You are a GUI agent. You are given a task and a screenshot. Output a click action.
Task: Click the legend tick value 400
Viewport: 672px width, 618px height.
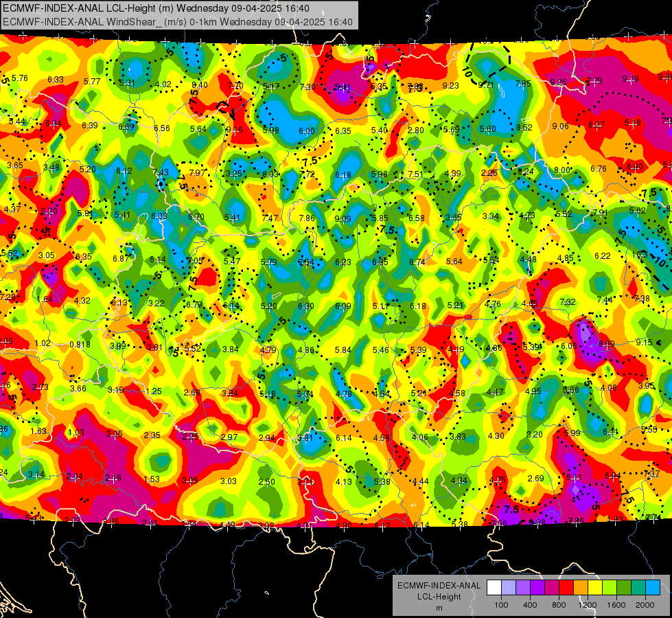pyautogui.click(x=530, y=605)
